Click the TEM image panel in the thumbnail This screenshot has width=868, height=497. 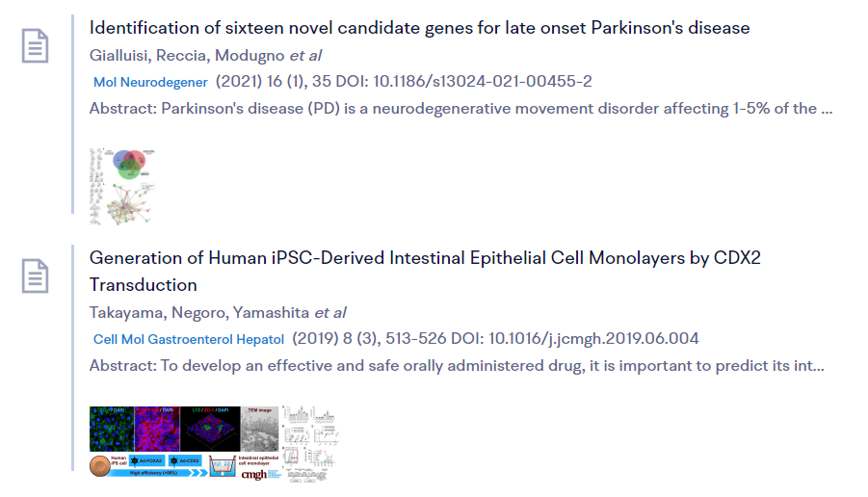[x=259, y=429]
